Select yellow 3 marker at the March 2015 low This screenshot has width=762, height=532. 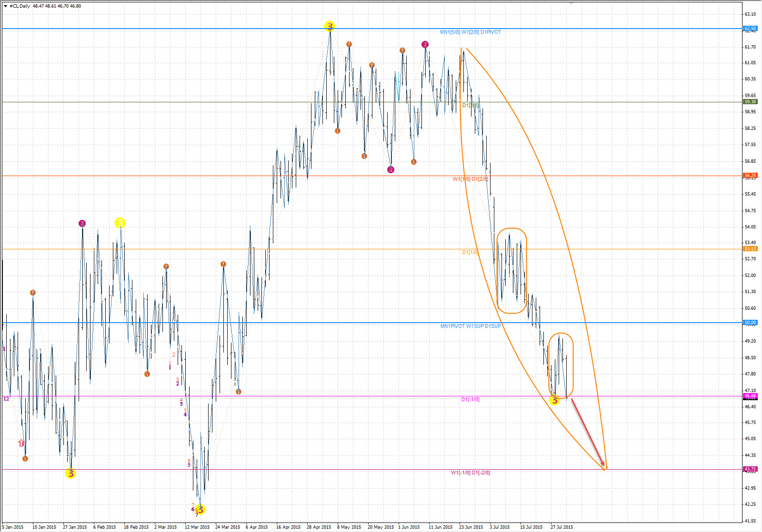click(200, 510)
